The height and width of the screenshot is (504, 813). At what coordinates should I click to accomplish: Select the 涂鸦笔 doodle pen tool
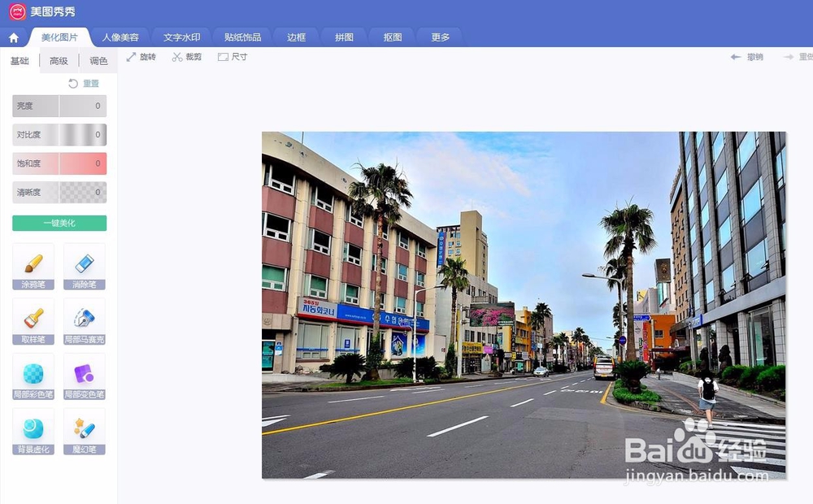tap(32, 266)
